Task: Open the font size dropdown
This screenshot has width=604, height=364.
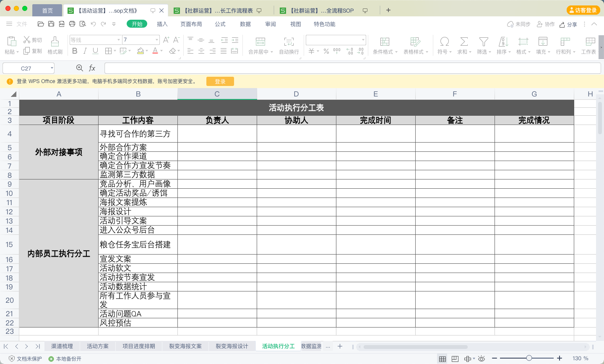Action: pyautogui.click(x=157, y=40)
